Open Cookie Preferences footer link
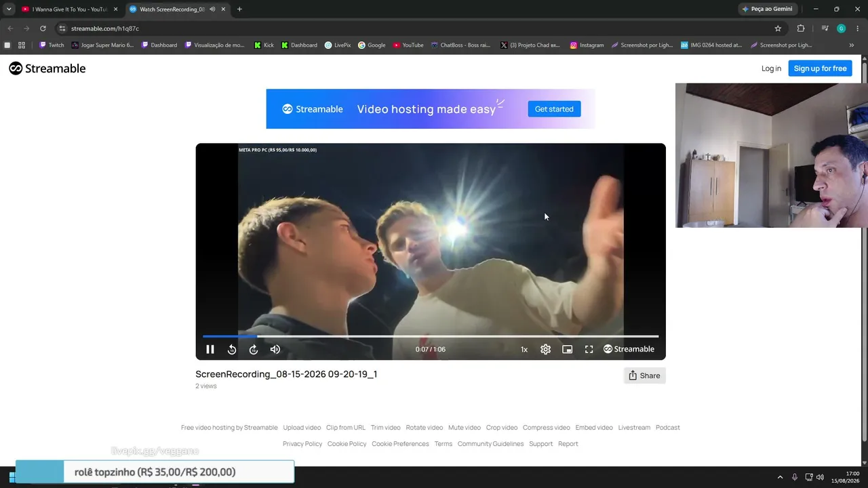This screenshot has width=868, height=488. click(400, 444)
